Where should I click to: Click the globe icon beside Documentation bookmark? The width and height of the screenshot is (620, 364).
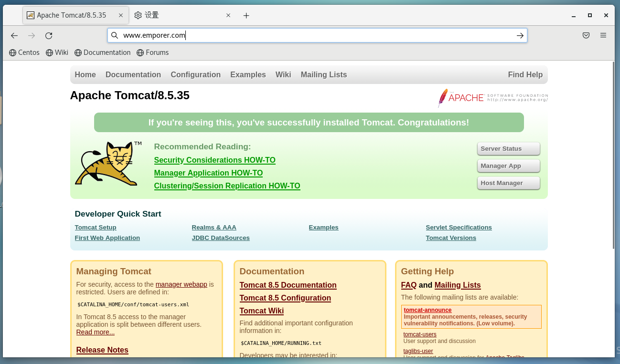[78, 52]
